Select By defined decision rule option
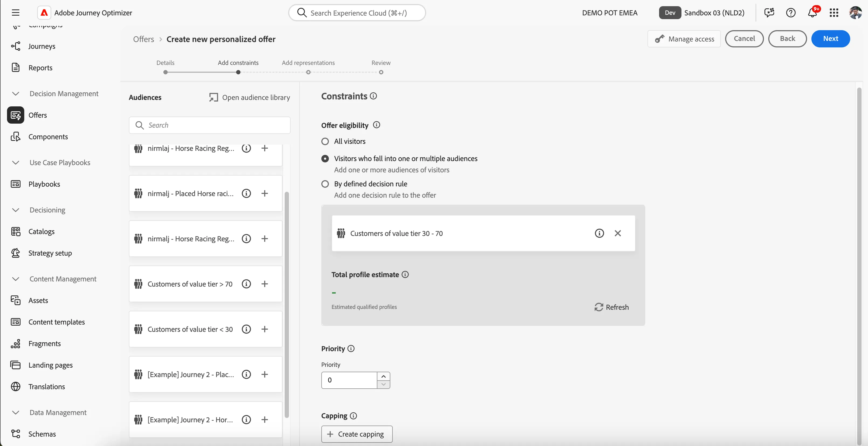The height and width of the screenshot is (446, 868). [x=325, y=184]
